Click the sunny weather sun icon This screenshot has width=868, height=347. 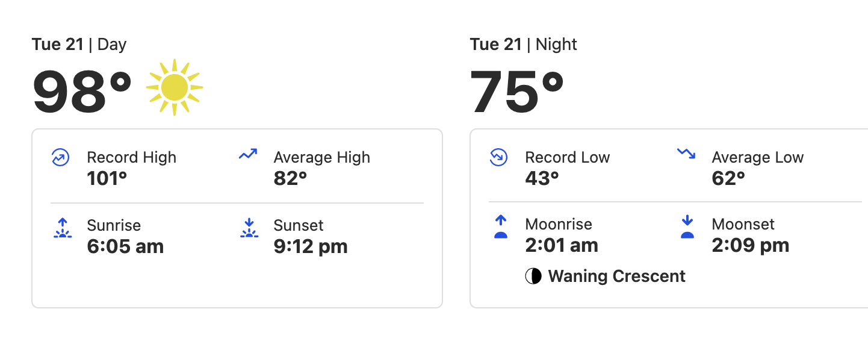175,87
